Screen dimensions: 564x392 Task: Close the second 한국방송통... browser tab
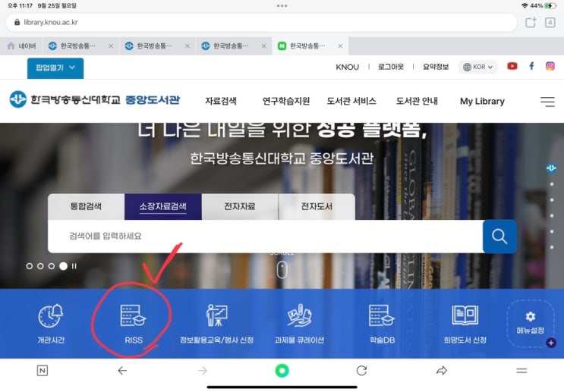coord(187,46)
